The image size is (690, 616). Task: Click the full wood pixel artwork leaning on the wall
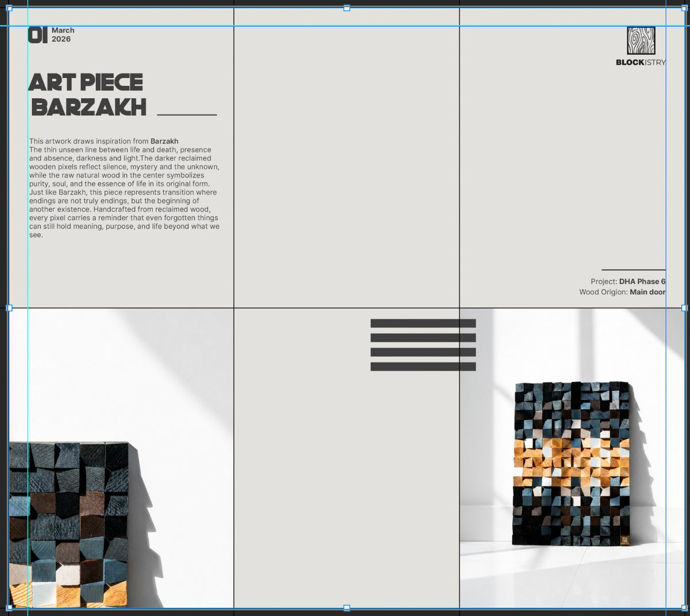point(572,463)
